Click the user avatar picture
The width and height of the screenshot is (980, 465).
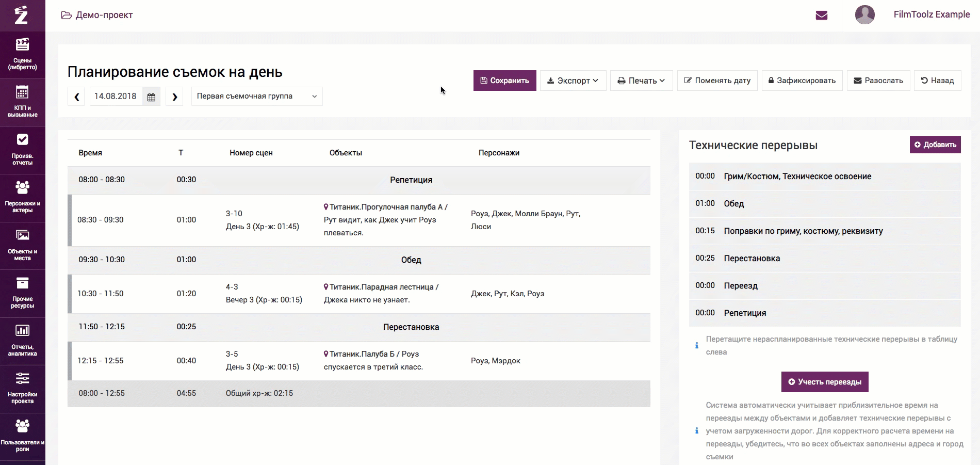[865, 14]
